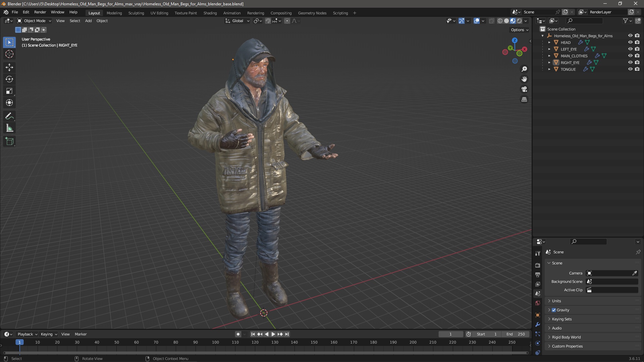Click the Start frame value field
This screenshot has width=644, height=362.
click(x=487, y=334)
